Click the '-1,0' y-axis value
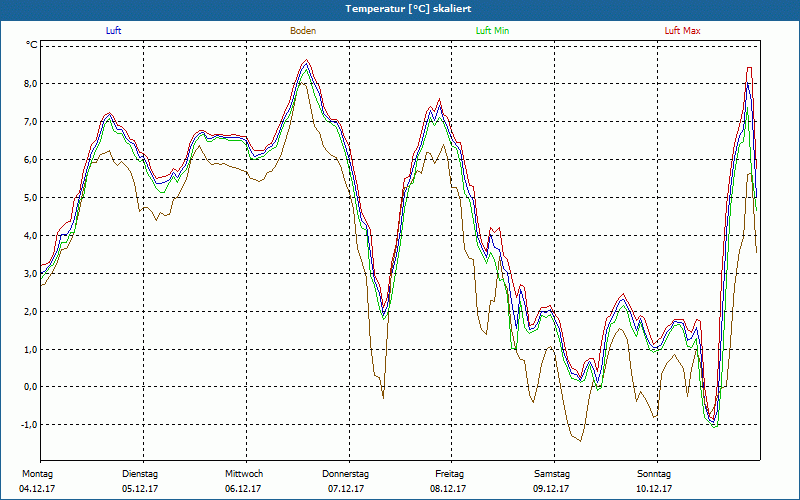The width and height of the screenshot is (800, 500). pyautogui.click(x=29, y=426)
